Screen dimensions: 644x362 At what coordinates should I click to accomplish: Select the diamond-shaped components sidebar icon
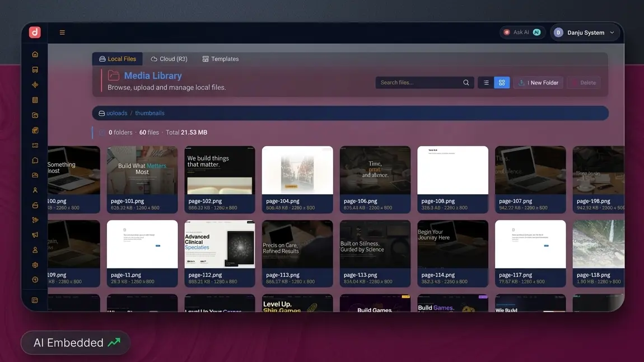(35, 84)
